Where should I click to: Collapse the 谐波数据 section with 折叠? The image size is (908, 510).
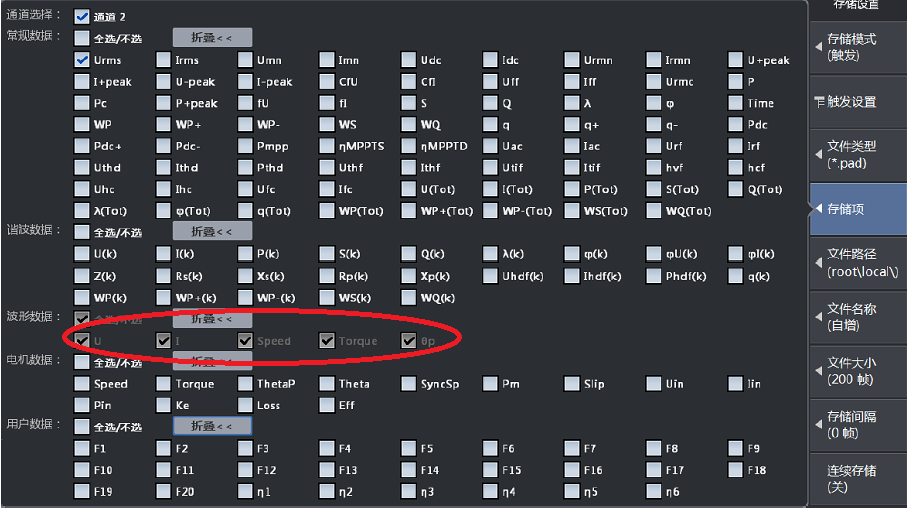tap(212, 232)
